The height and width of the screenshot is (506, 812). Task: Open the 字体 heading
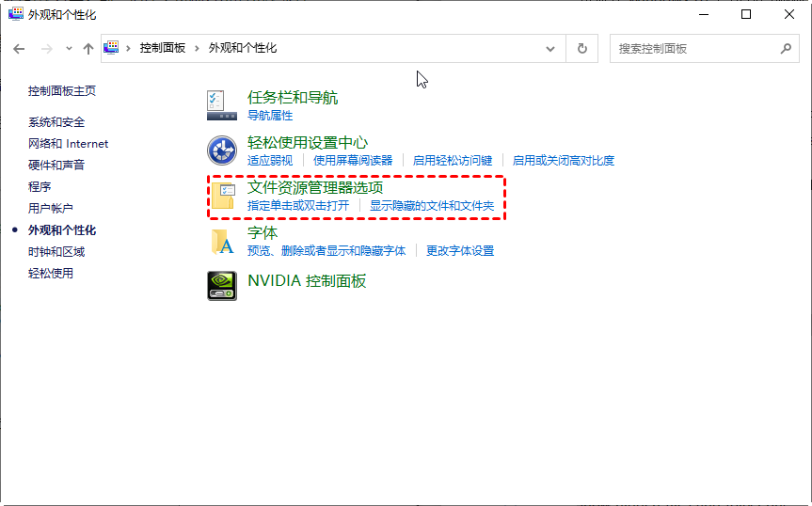pyautogui.click(x=262, y=233)
